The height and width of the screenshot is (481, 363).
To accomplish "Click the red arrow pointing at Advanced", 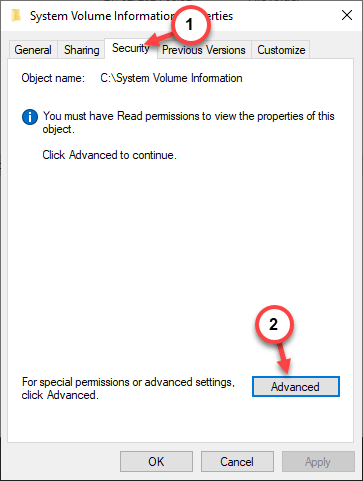I will tap(284, 357).
